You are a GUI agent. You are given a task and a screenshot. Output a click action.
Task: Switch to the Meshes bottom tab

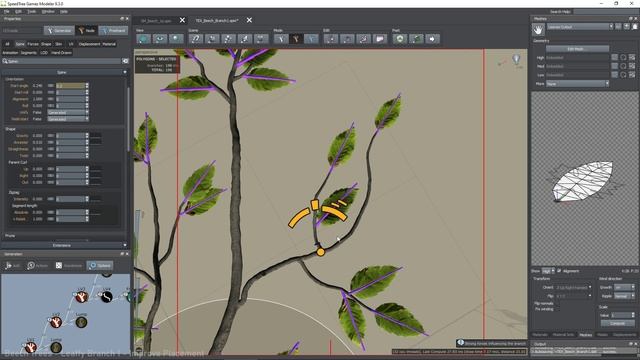coord(586,335)
